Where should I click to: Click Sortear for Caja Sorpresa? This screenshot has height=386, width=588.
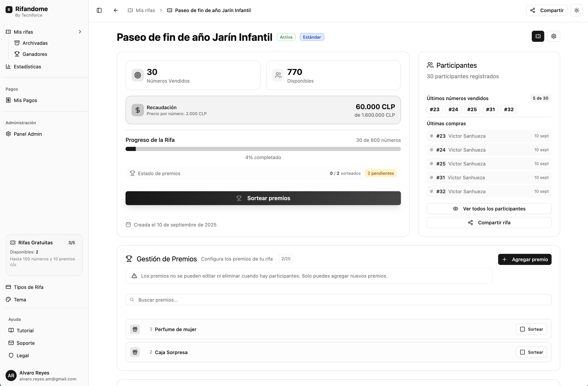[x=531, y=352]
